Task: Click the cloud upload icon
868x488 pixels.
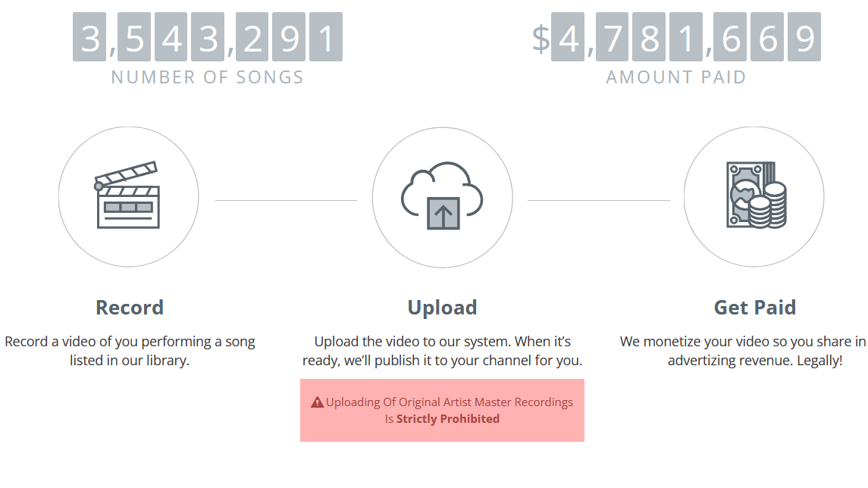Action: tap(442, 197)
